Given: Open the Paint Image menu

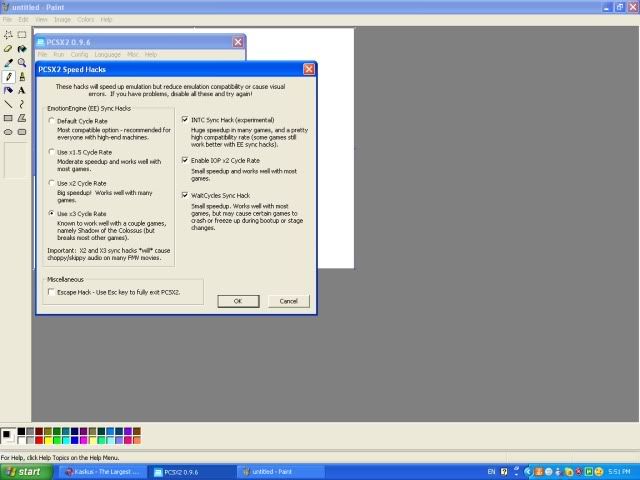Looking at the screenshot, I should [62, 20].
